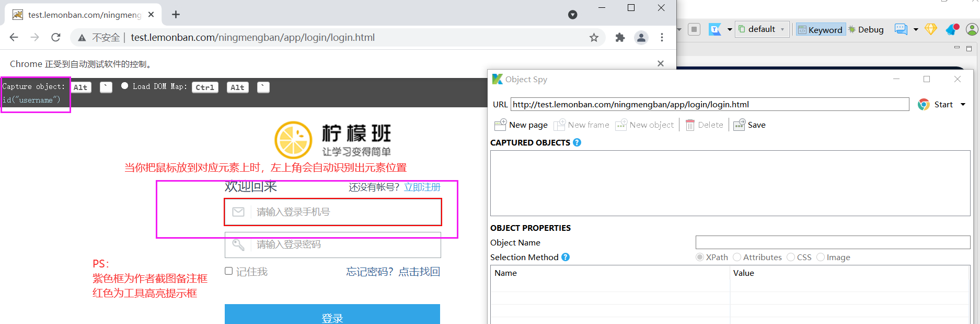Open the Chrome extensions puzzle icon

[620, 37]
